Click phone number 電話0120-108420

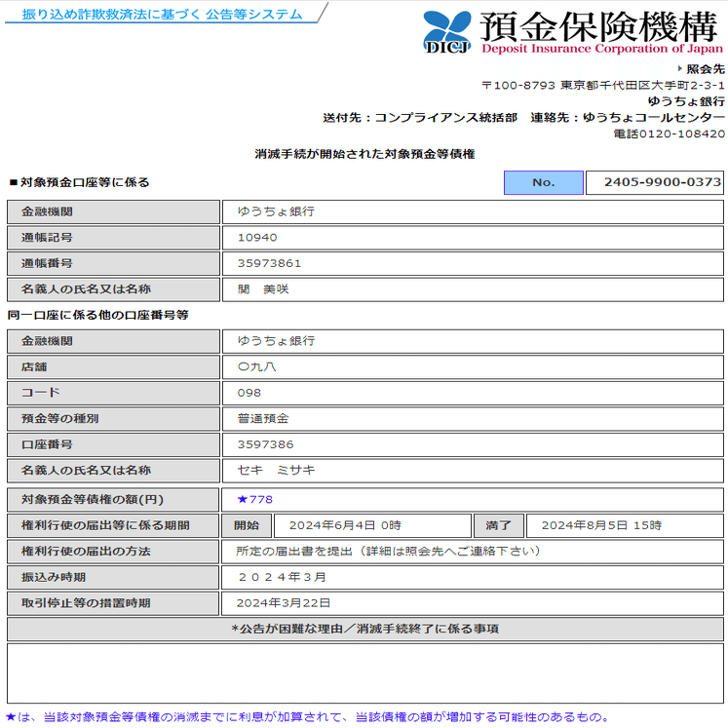point(669,134)
